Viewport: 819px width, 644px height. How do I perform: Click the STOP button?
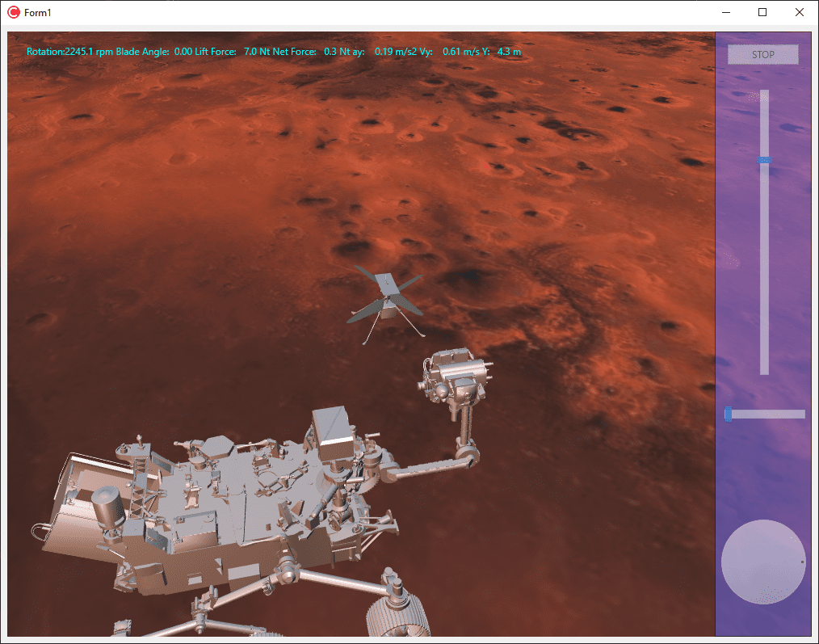click(x=762, y=54)
